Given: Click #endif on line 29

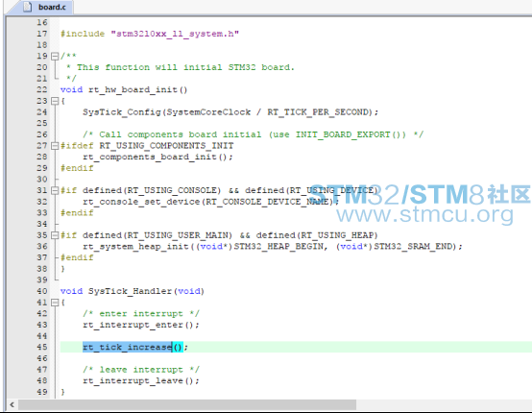Looking at the screenshot, I should point(77,168).
